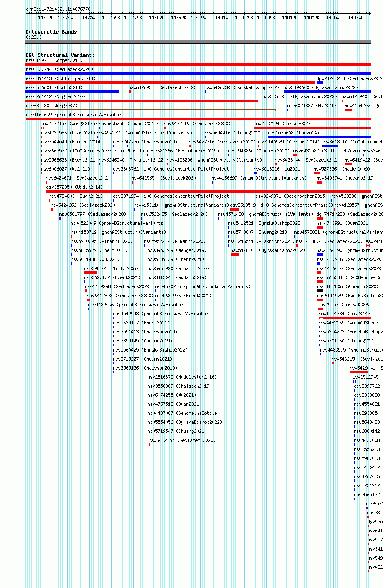Select esv3572950 (Uddin2014) label
This screenshot has width=383, height=588.
[x=74, y=187]
